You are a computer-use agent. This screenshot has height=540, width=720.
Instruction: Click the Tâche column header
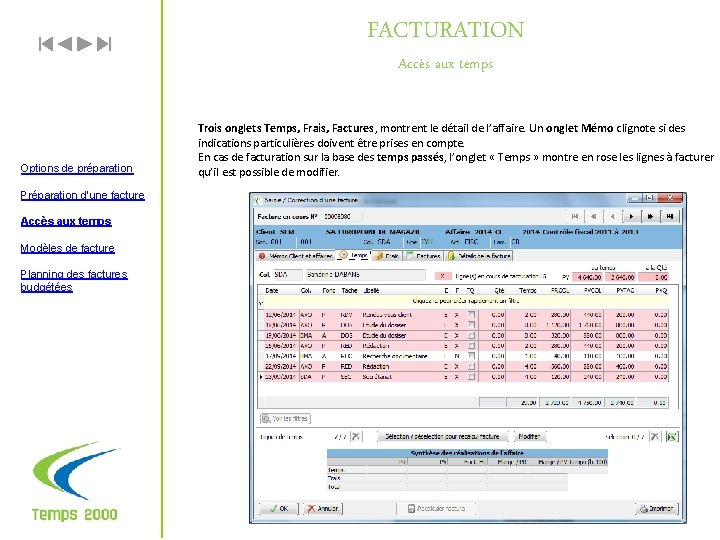(x=349, y=291)
